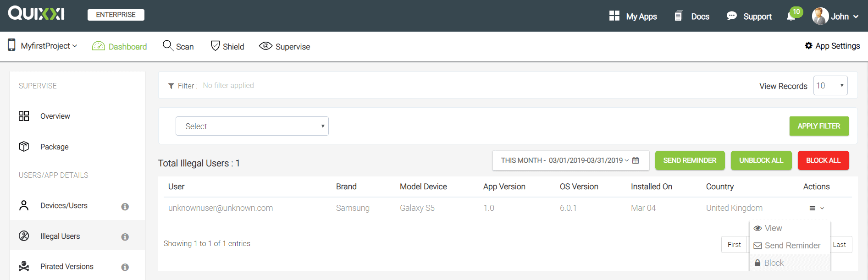This screenshot has width=868, height=280.
Task: Click the Support chat bubble icon
Action: 732,16
